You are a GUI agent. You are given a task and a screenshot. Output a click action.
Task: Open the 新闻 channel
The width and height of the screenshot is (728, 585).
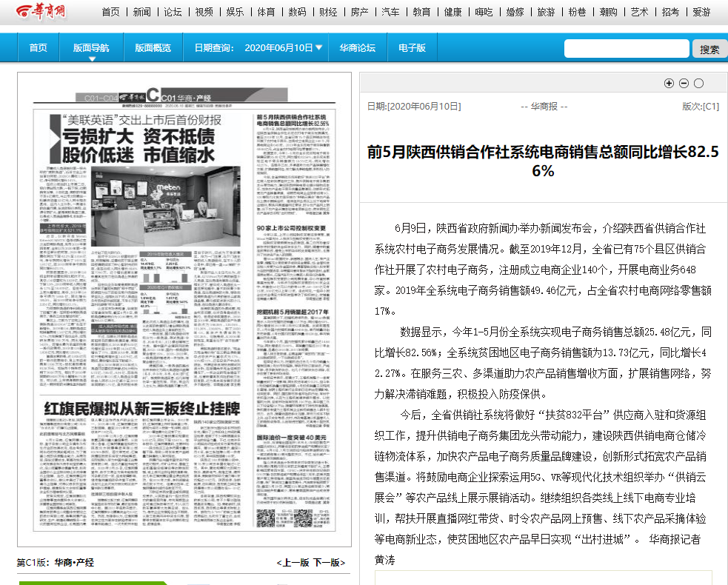pyautogui.click(x=141, y=12)
